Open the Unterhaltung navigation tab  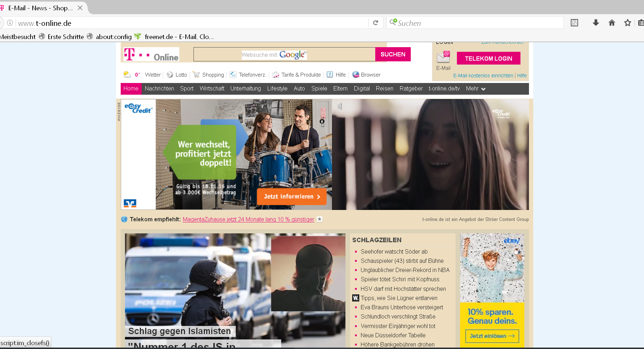click(x=246, y=89)
